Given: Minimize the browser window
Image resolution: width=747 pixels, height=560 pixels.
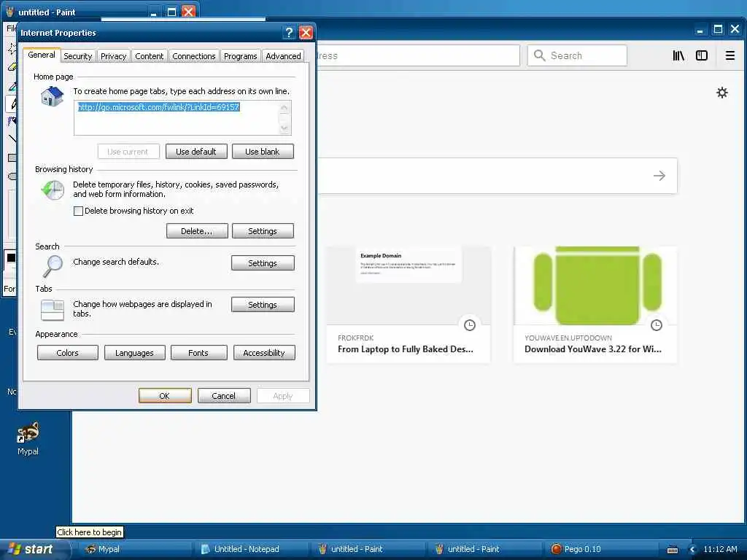Looking at the screenshot, I should point(700,31).
